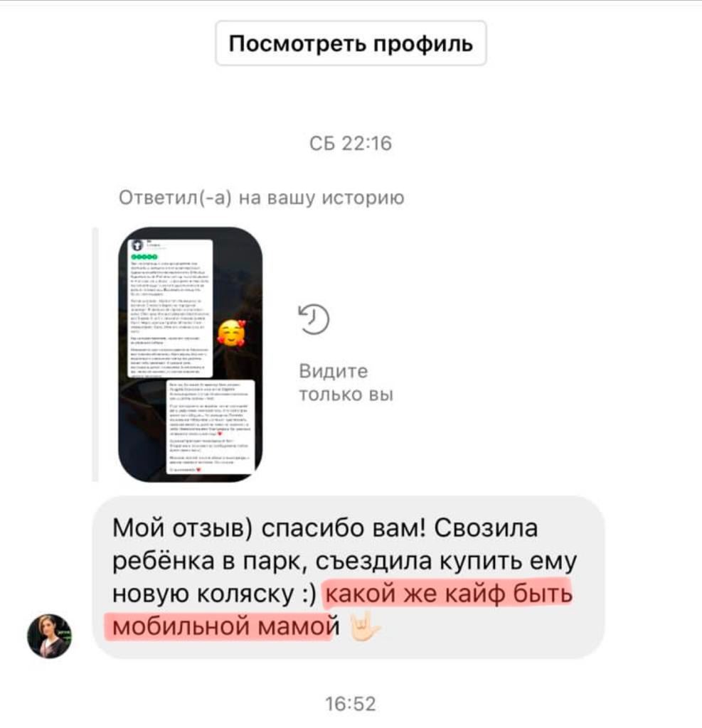Open the sender's round avatar photo

pyautogui.click(x=49, y=636)
